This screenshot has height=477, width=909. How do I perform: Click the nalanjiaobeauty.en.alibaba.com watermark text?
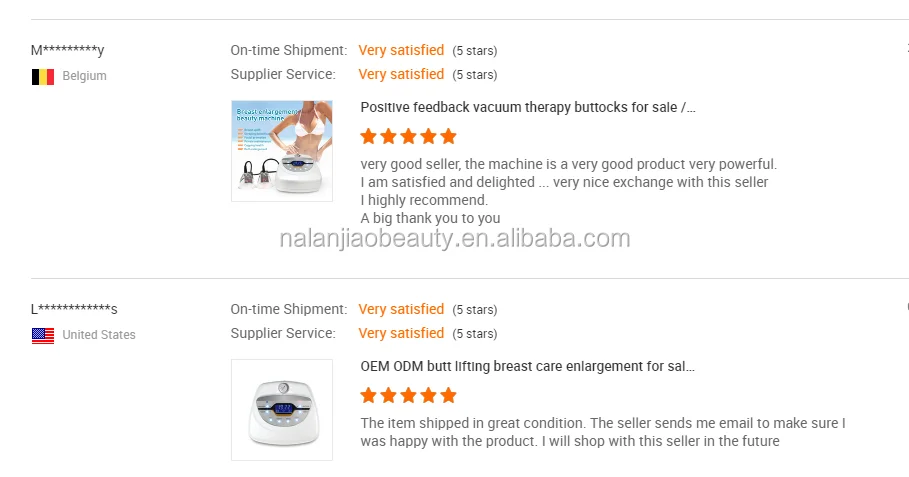click(x=454, y=239)
